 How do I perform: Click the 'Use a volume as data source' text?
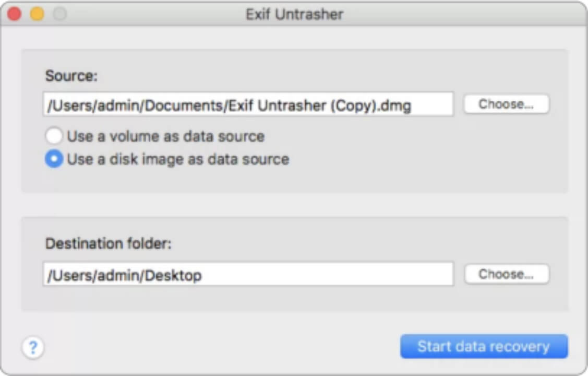(166, 136)
